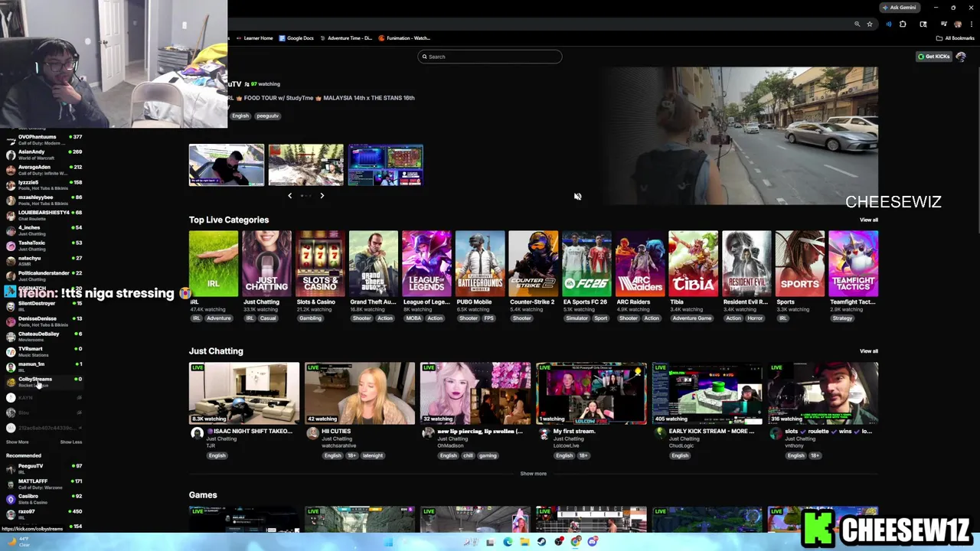This screenshot has width=980, height=551.
Task: Open OVOPhantuums channel in sidebar
Action: pyautogui.click(x=44, y=140)
